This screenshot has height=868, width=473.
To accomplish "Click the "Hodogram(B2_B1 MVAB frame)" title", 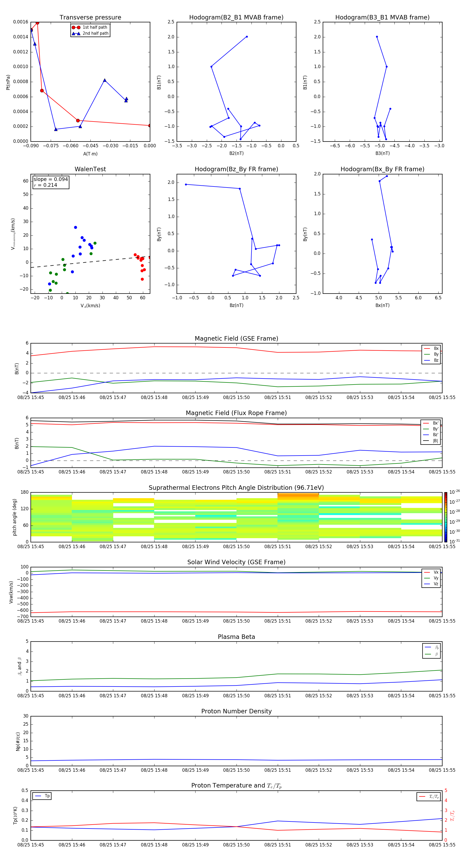I will tap(236, 17).
